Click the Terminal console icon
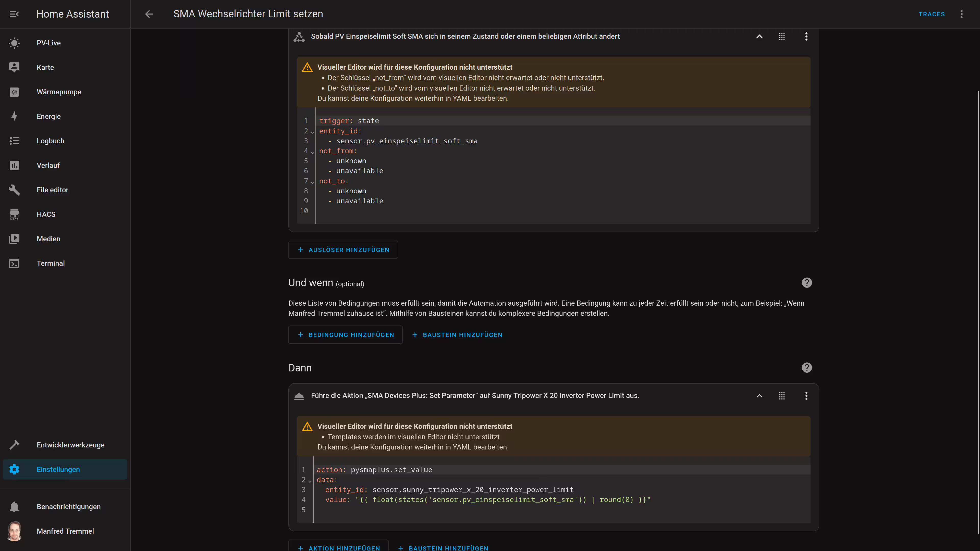 (14, 263)
